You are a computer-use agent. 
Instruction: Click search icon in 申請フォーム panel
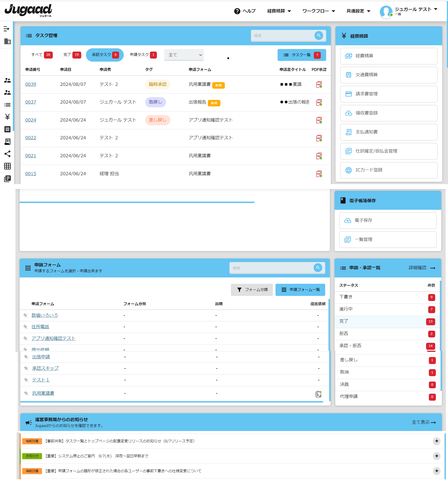click(317, 268)
